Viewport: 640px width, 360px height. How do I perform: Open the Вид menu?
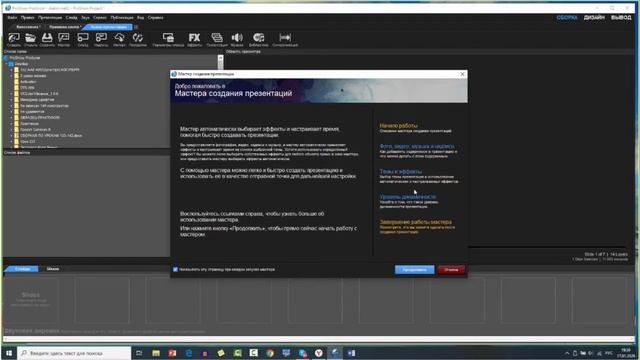pyautogui.click(x=140, y=18)
